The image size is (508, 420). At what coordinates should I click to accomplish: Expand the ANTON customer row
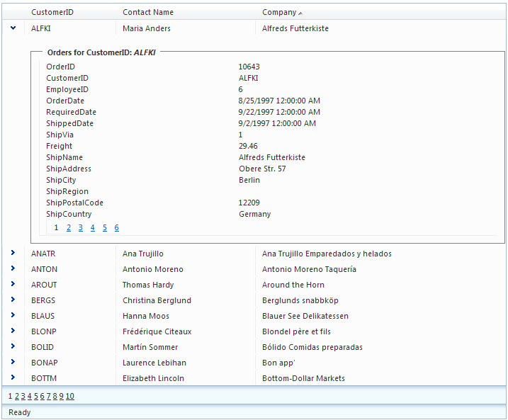pyautogui.click(x=13, y=268)
